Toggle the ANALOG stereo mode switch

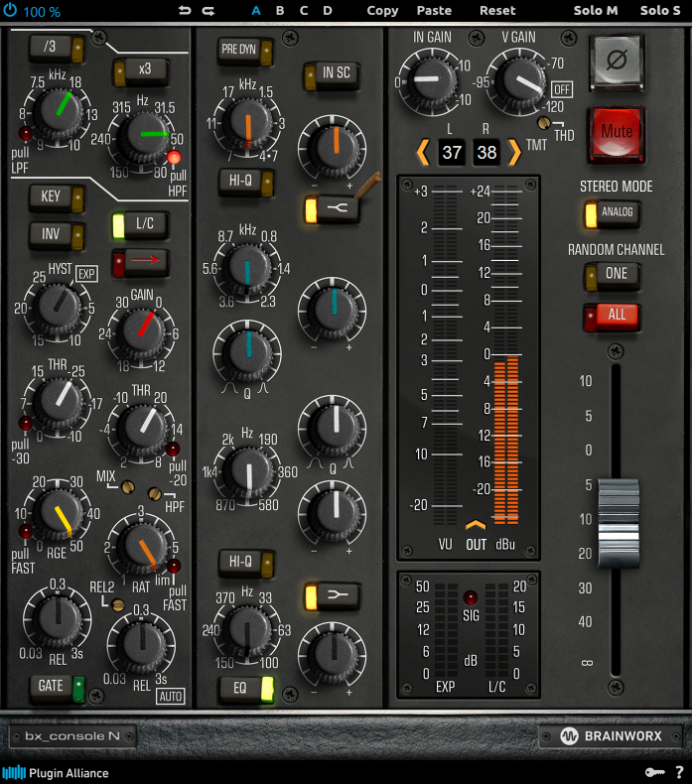(612, 213)
